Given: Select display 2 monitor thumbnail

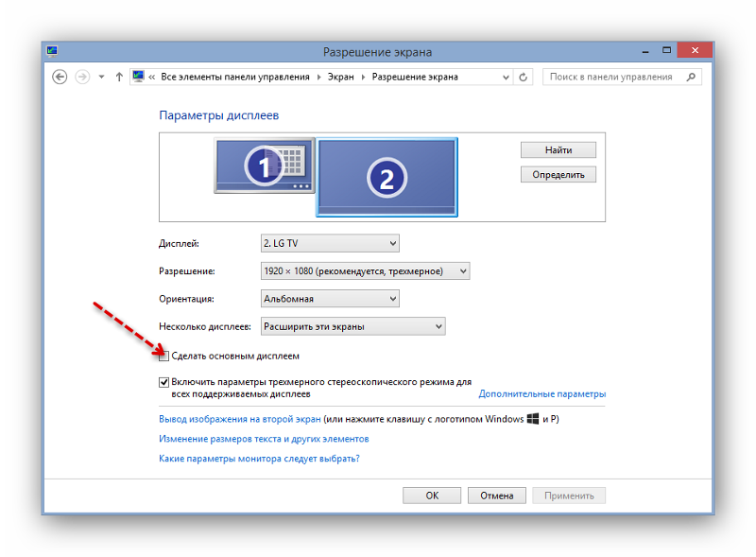Looking at the screenshot, I should coord(387,177).
